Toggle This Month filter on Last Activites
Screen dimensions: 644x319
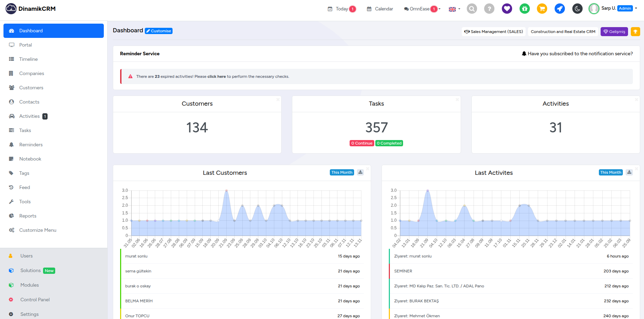(611, 172)
